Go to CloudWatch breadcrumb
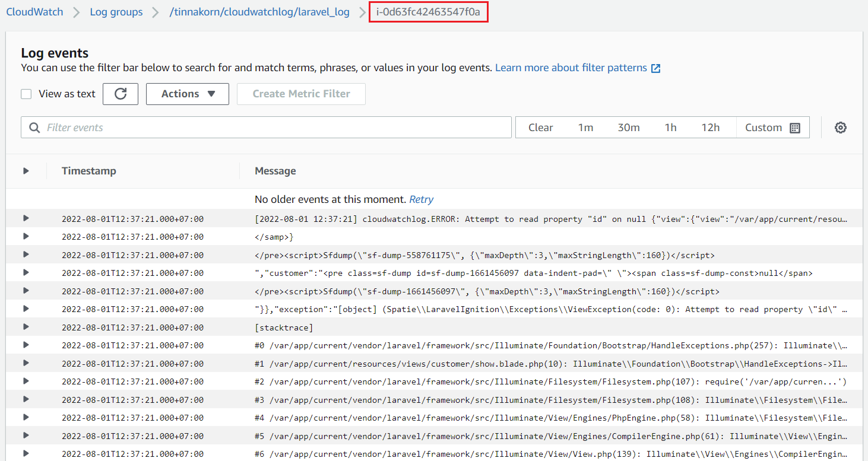The width and height of the screenshot is (868, 461). tap(34, 12)
